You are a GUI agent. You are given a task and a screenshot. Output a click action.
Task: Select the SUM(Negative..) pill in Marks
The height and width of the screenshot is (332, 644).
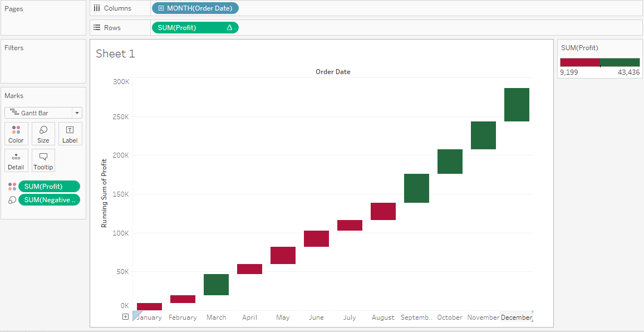click(50, 200)
